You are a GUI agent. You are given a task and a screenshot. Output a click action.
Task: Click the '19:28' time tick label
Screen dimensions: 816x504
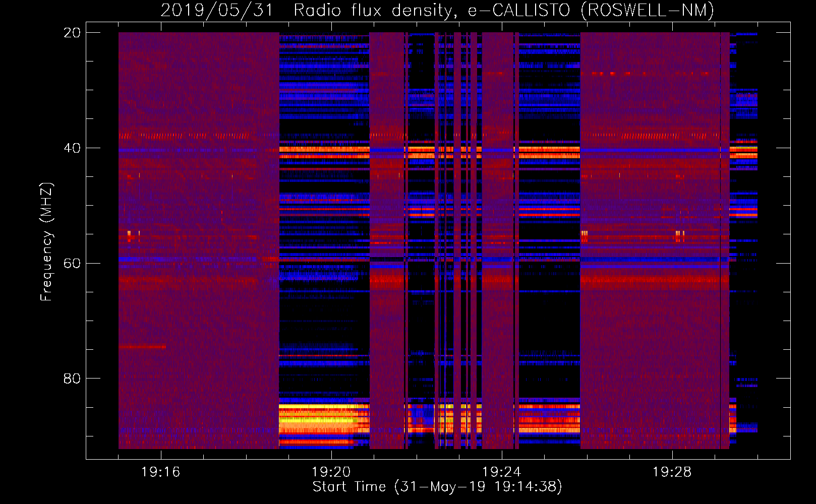click(x=672, y=472)
